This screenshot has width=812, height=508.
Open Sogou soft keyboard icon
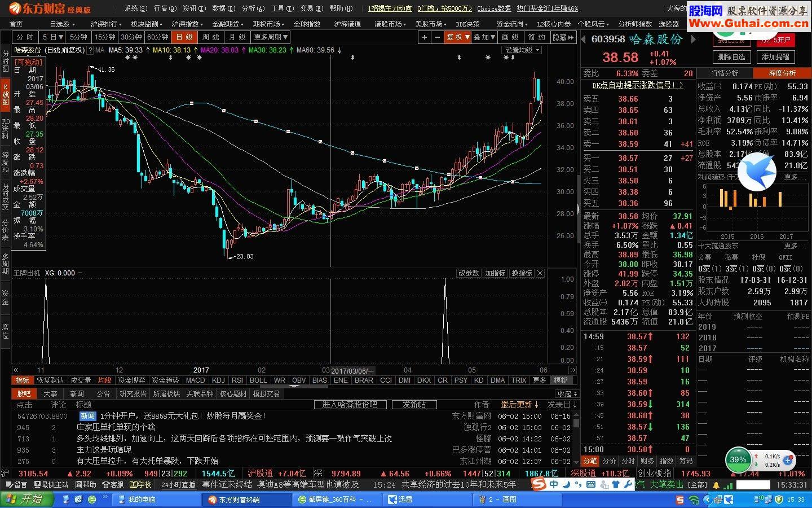point(591,484)
